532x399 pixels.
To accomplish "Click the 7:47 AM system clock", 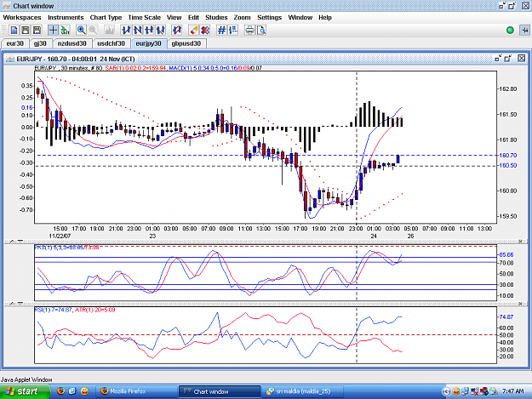I will 513,391.
